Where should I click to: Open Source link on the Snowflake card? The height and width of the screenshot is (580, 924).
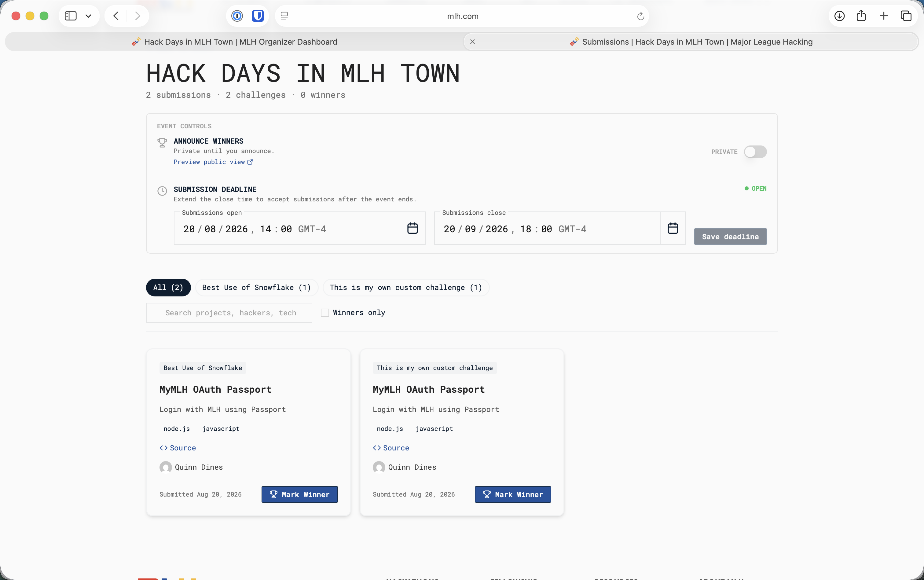(178, 448)
